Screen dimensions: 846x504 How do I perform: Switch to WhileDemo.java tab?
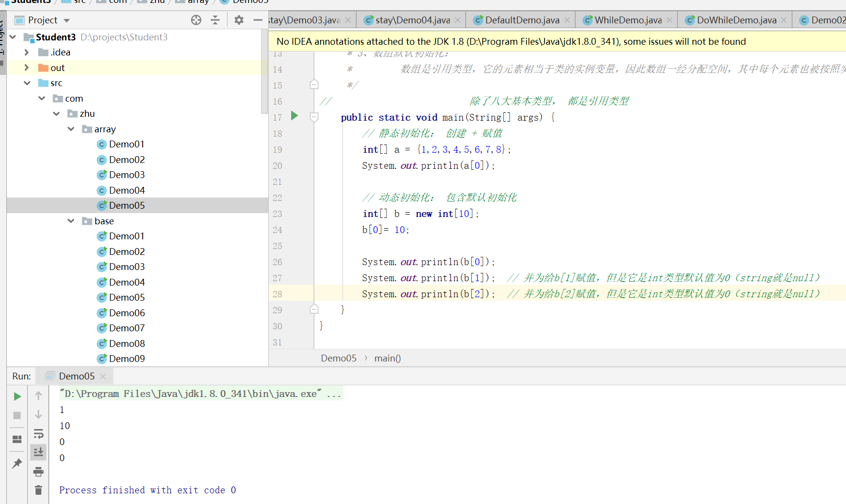click(x=627, y=20)
